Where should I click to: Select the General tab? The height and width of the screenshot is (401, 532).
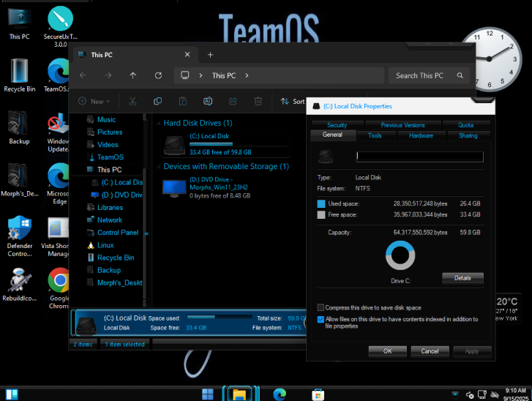point(332,135)
